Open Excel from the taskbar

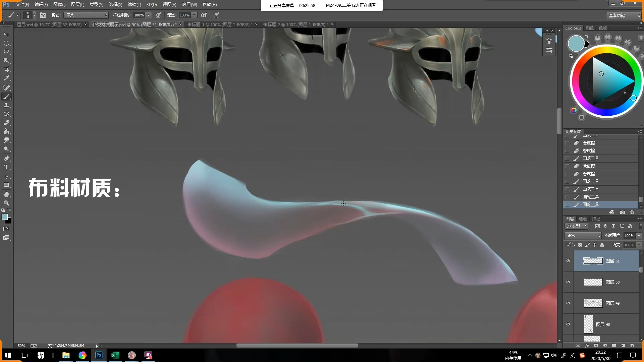click(x=115, y=355)
